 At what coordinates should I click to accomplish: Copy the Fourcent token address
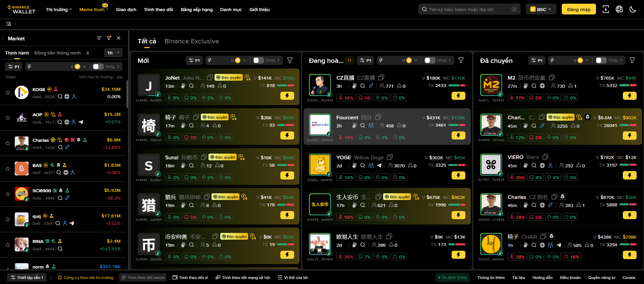378,117
